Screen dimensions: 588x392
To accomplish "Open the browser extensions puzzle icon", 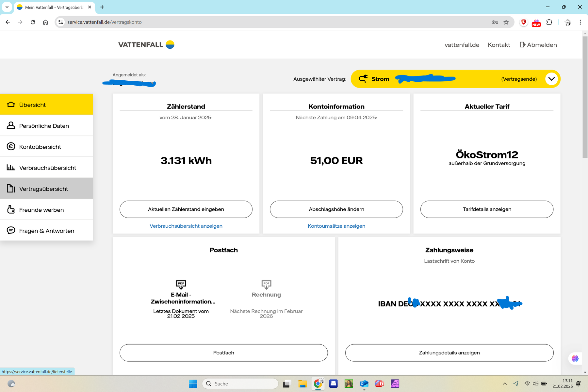I will point(549,22).
